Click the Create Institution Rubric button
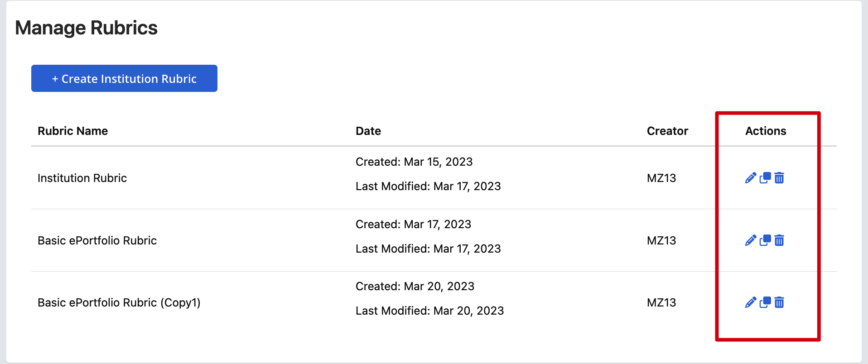Screen dimensions: 868x364 point(124,78)
